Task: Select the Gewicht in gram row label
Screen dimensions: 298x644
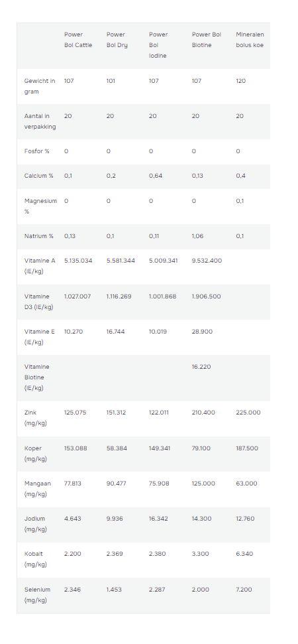Action: click(x=39, y=86)
